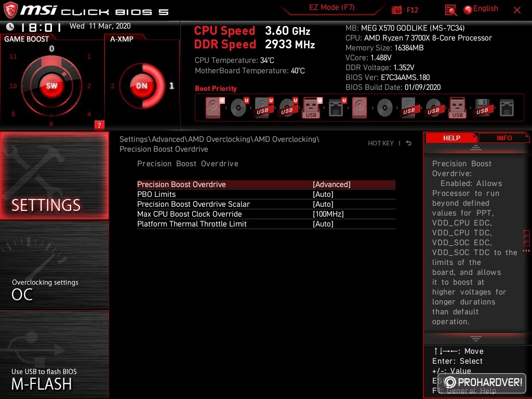Image resolution: width=532 pixels, height=399 pixels.
Task: Open M-FLASH to flash BIOS via USB
Action: click(54, 354)
